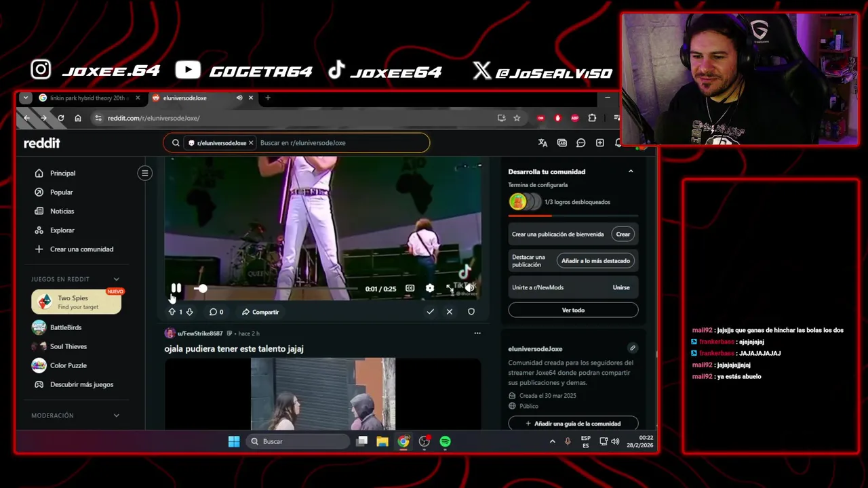Open Spotify from the taskbar
868x488 pixels.
click(x=445, y=441)
